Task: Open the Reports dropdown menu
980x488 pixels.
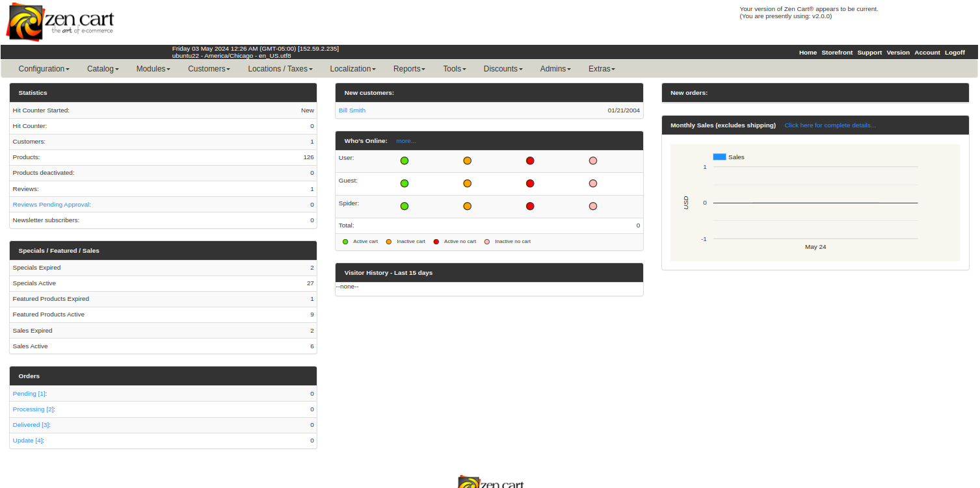Action: pos(409,69)
